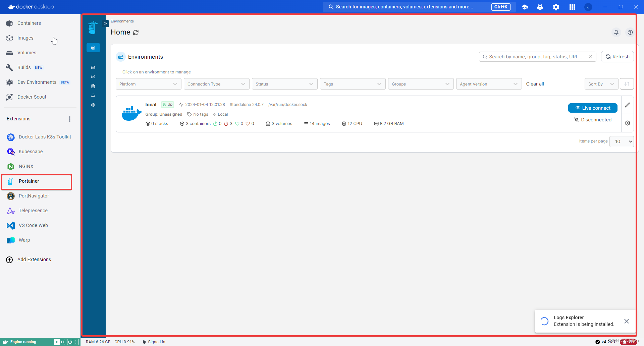Go to Volumes in the left sidebar
This screenshot has height=346, width=644.
40,53
